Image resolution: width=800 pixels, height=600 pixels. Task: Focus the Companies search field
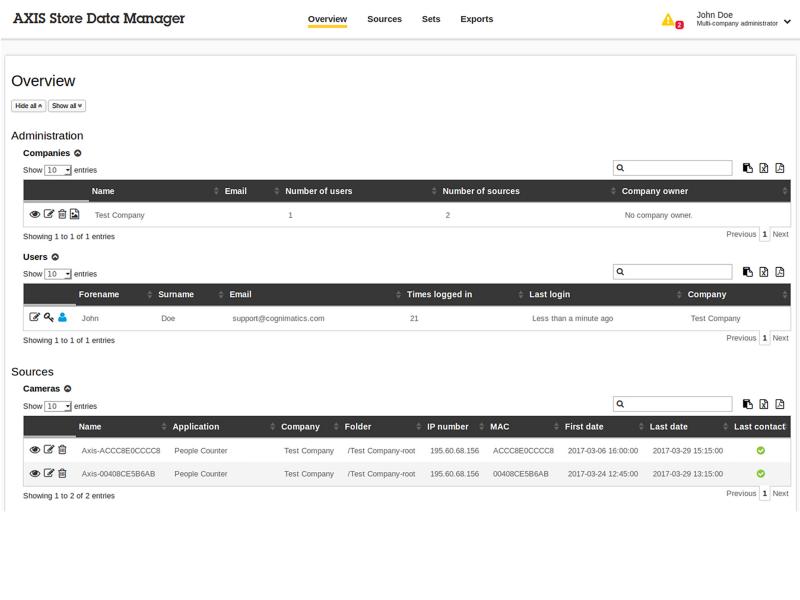[672, 168]
